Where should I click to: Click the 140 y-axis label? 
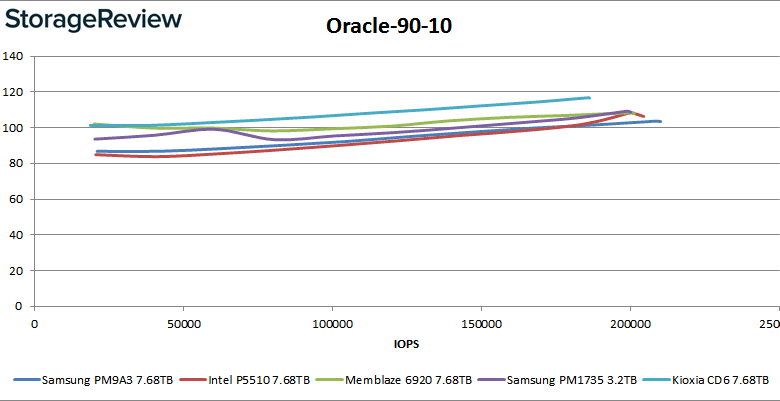(x=13, y=56)
